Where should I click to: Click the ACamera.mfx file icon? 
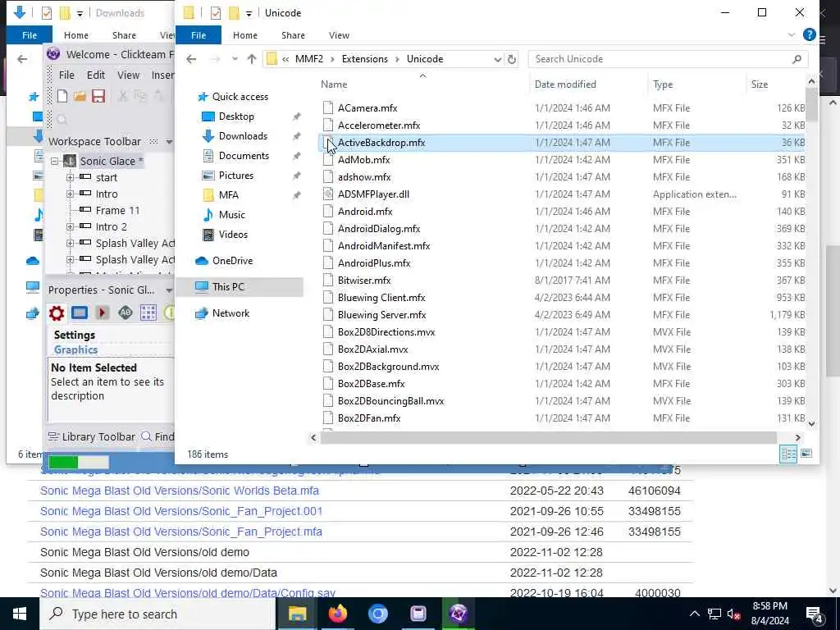coord(328,107)
